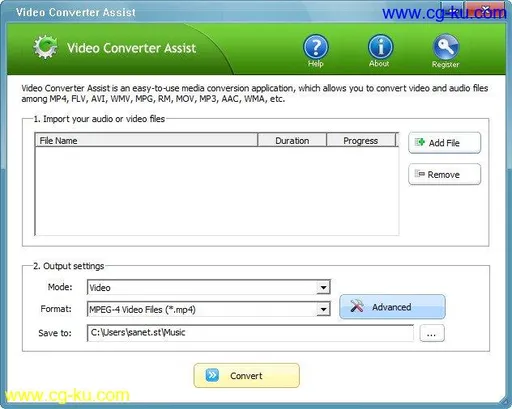Viewport: 512px width, 409px height.
Task: Open the About info icon
Action: (x=380, y=47)
